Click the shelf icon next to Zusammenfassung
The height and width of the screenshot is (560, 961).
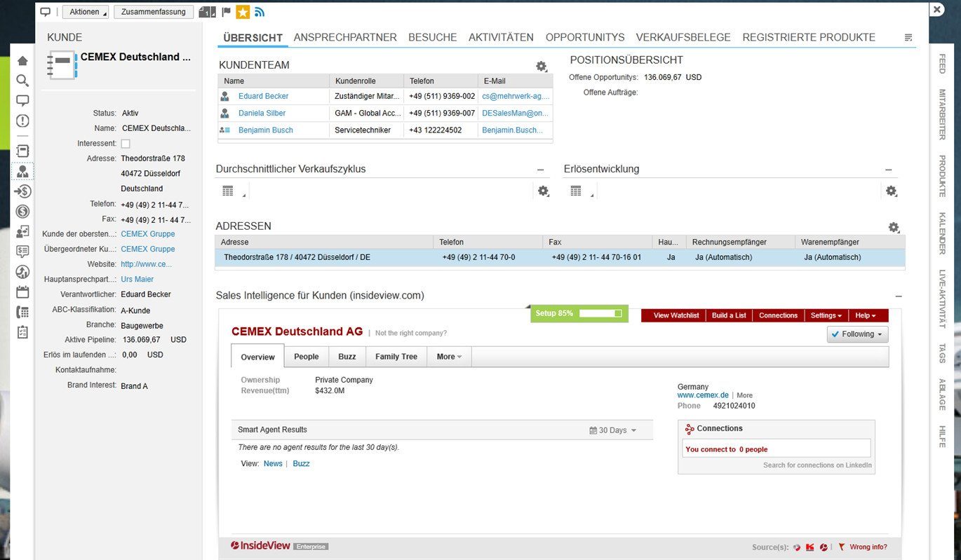[208, 12]
